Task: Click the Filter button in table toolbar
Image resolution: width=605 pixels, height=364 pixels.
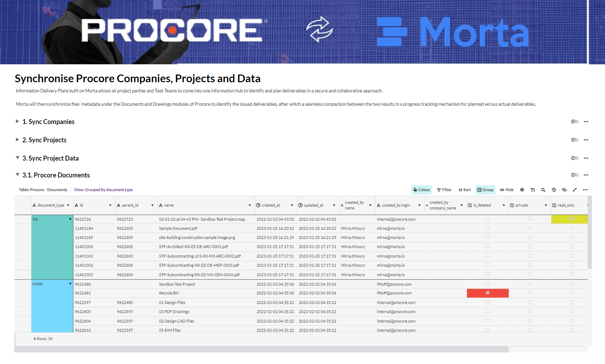Action: pyautogui.click(x=444, y=190)
